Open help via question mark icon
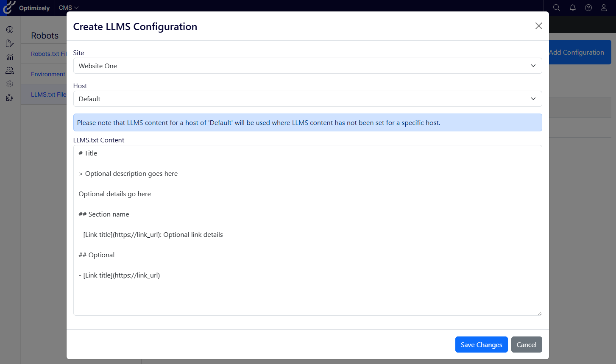 pos(588,8)
